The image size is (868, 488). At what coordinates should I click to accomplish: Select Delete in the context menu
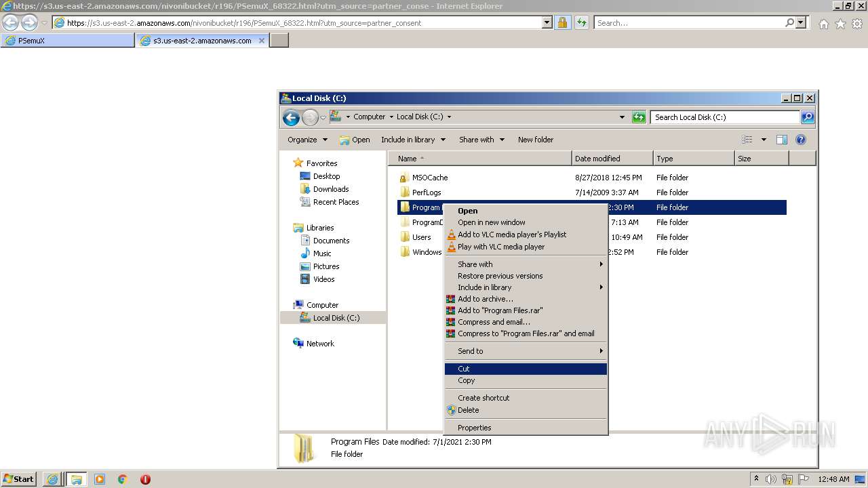526,410
